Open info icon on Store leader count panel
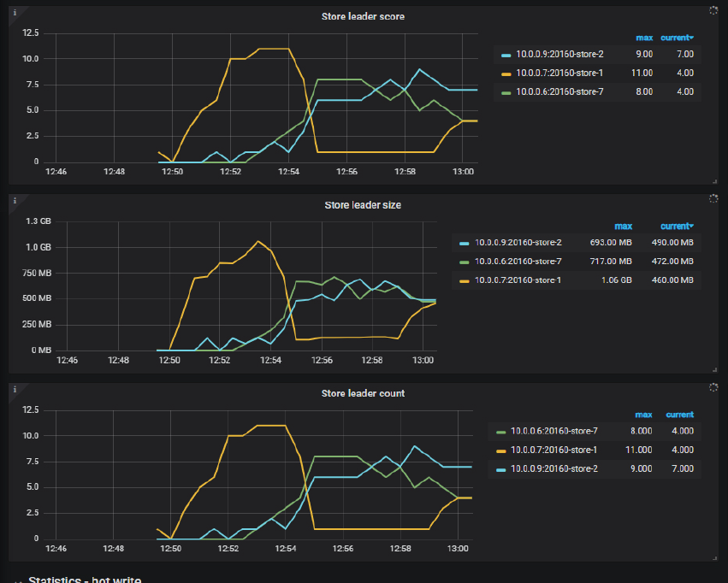The image size is (728, 583). [15, 389]
